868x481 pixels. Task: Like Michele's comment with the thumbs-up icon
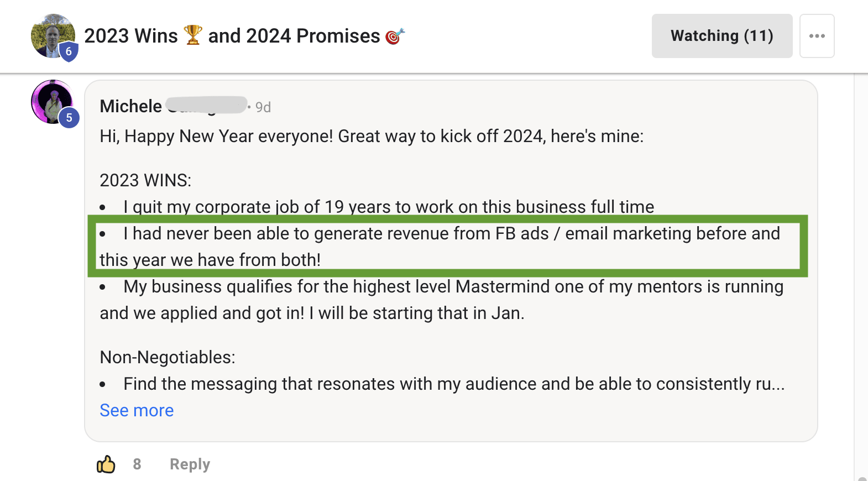point(106,464)
